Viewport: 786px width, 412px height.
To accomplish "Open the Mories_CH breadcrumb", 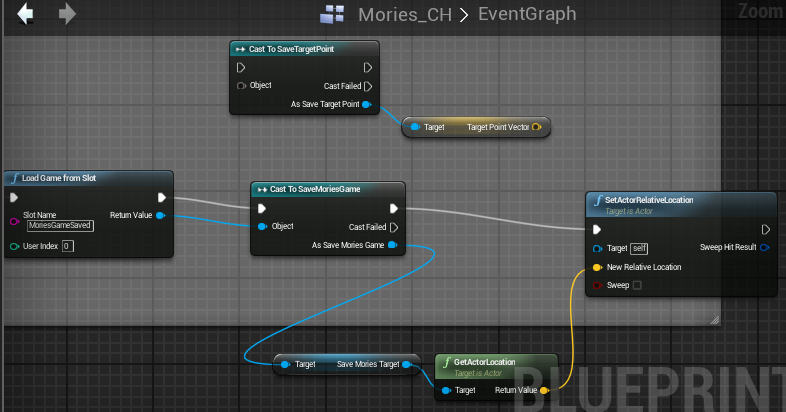I will [x=405, y=15].
